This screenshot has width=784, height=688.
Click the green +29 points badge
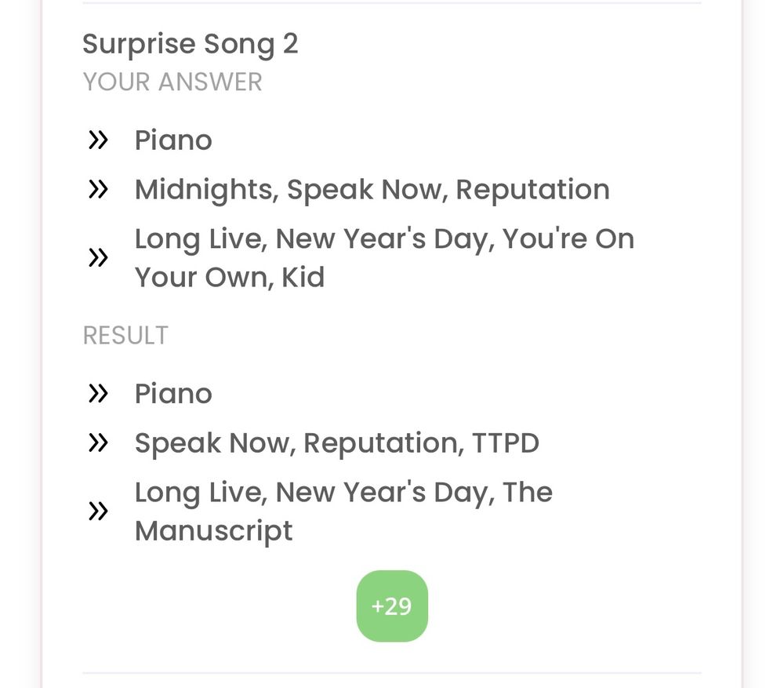pos(392,606)
